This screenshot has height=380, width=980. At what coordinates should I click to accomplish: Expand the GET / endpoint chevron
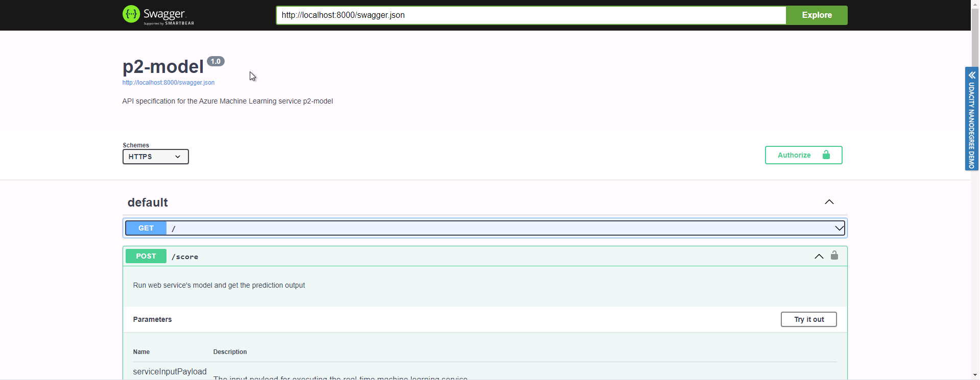click(839, 228)
